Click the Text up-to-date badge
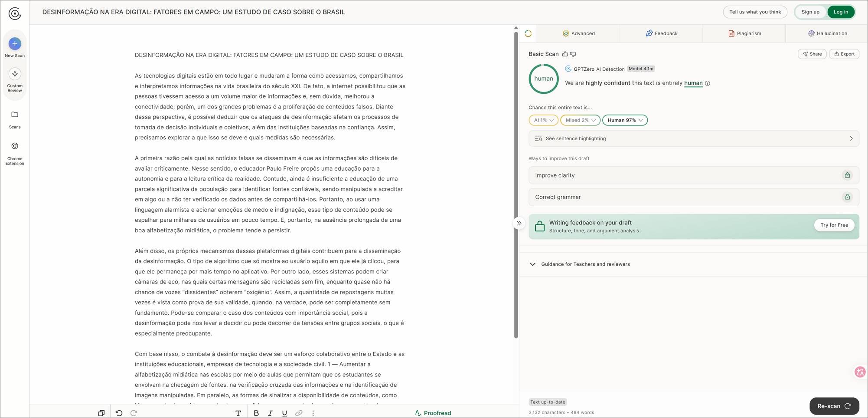The height and width of the screenshot is (418, 868). click(x=548, y=402)
